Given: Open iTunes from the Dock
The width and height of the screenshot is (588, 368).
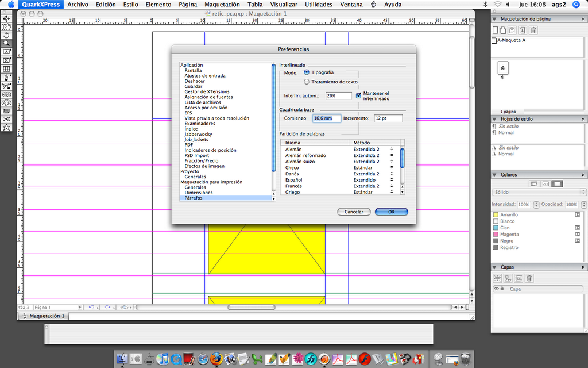Looking at the screenshot, I should coord(163,359).
